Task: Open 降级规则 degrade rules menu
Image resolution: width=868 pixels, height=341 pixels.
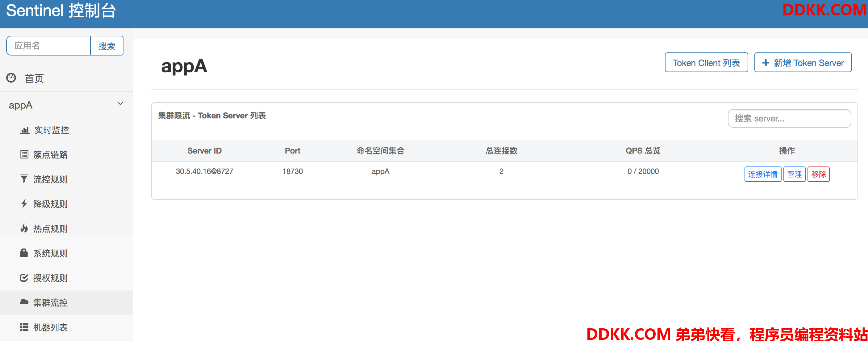Action: [66, 204]
